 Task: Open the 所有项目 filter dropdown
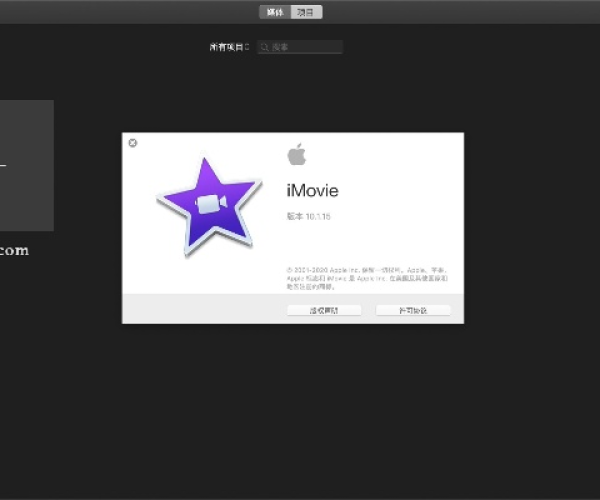(229, 47)
